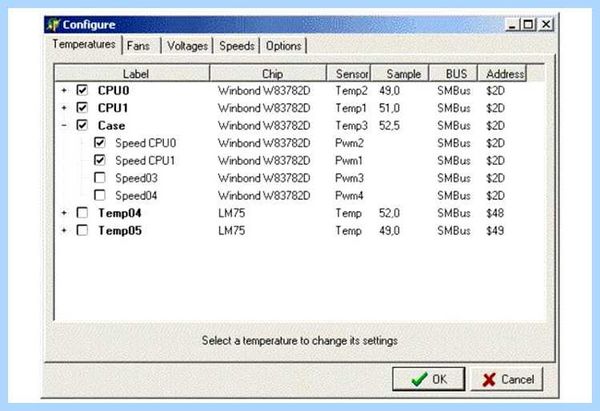The width and height of the screenshot is (600, 411).
Task: Click the Pwm4 sensor cell
Action: tap(349, 196)
